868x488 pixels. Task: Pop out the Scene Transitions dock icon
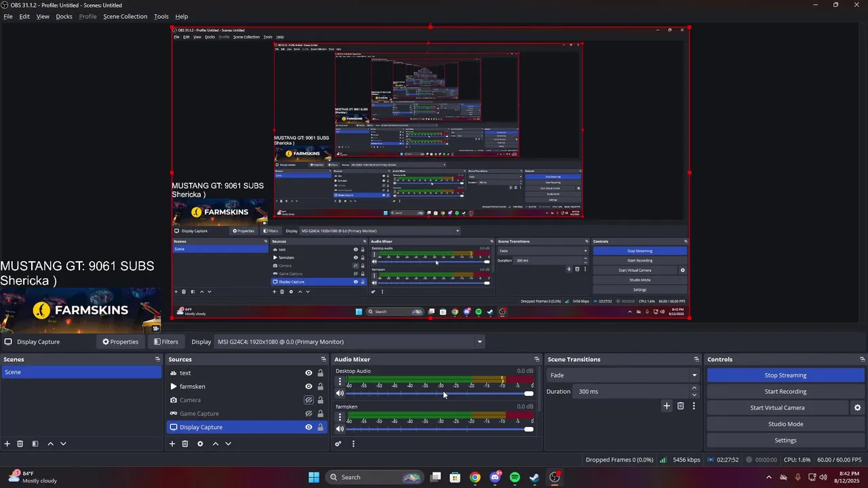pos(696,359)
